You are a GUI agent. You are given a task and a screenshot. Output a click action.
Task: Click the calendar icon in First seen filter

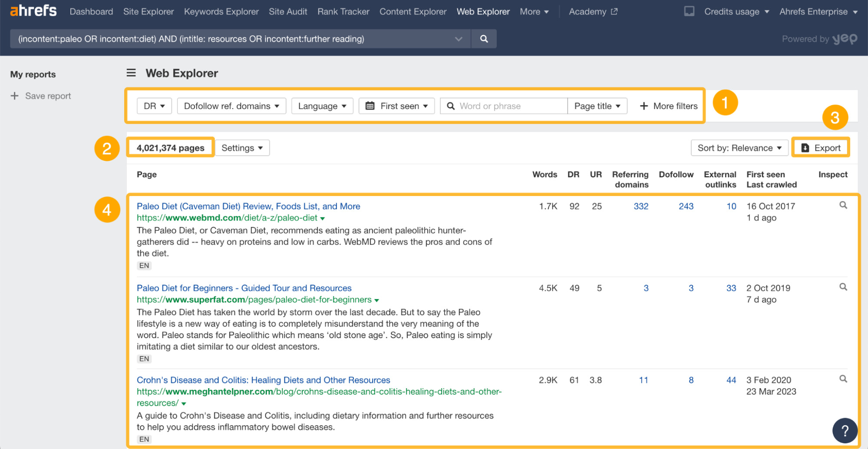click(x=370, y=106)
